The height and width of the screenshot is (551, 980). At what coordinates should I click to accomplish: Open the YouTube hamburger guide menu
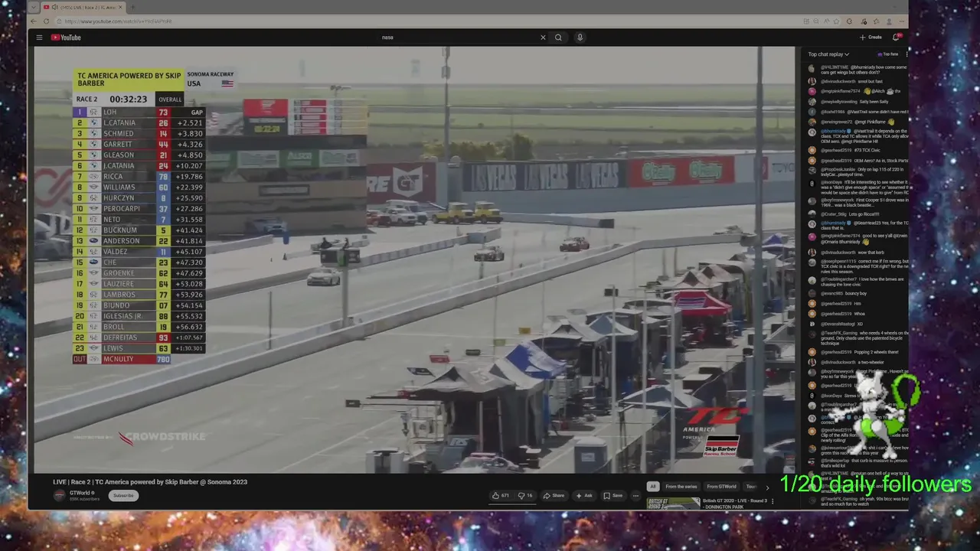(39, 37)
